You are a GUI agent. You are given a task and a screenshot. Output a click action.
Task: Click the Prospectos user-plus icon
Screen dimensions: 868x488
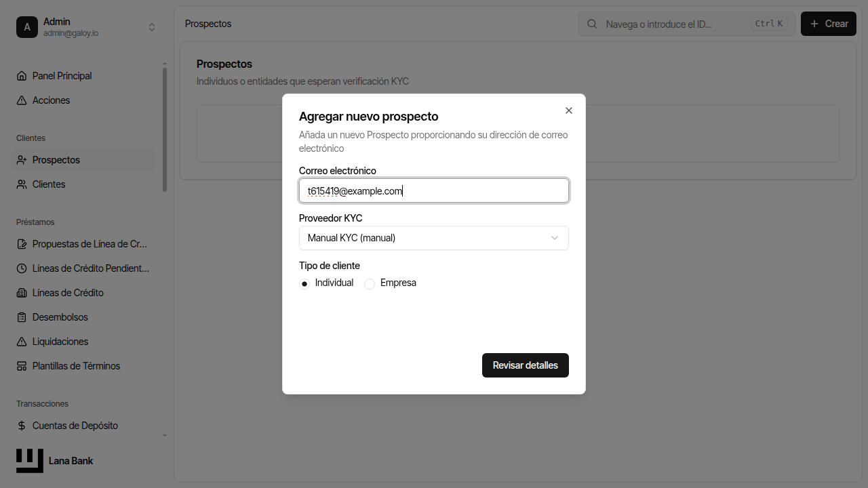[22, 160]
